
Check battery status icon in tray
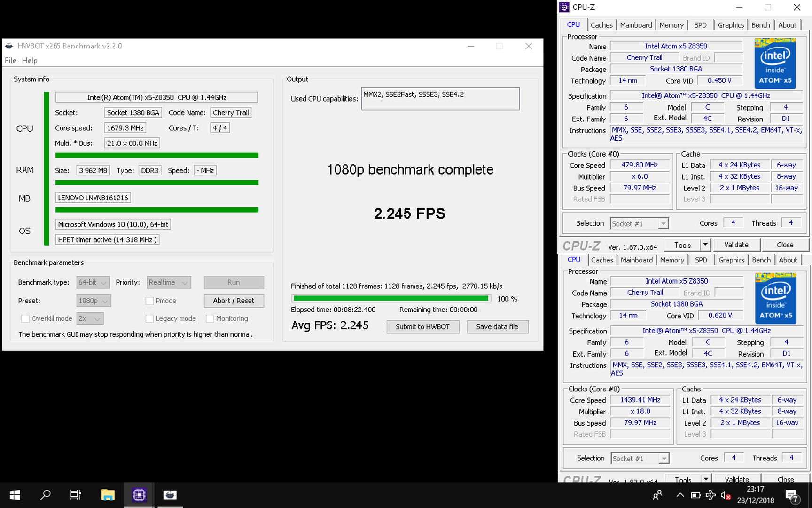click(x=695, y=495)
